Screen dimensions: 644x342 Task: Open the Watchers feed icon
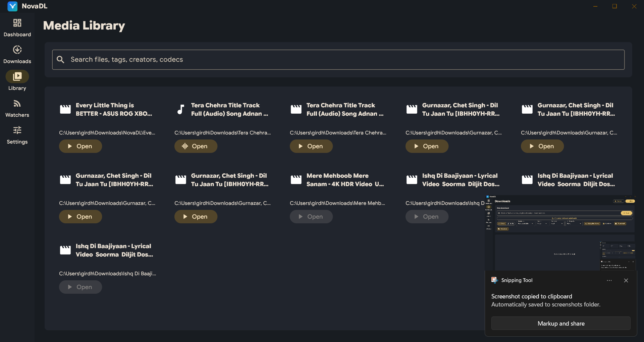tap(17, 103)
